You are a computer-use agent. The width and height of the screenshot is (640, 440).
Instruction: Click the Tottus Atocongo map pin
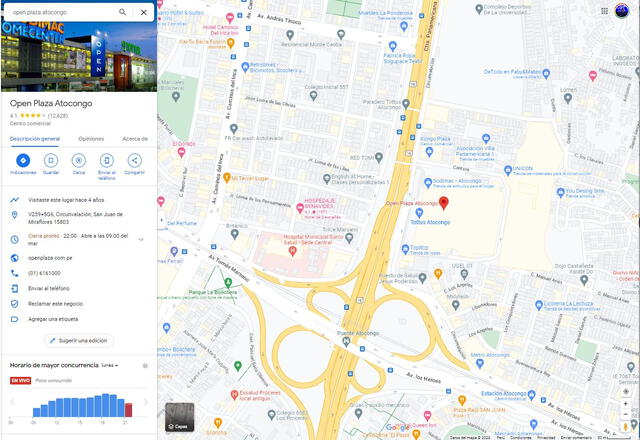pyautogui.click(x=419, y=213)
